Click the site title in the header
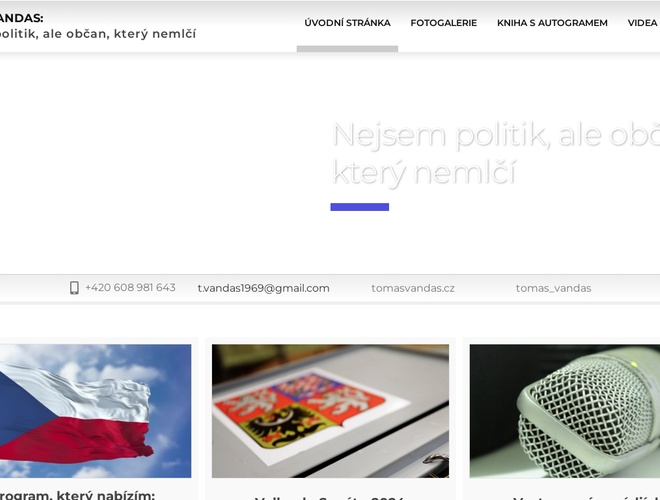 point(21,18)
